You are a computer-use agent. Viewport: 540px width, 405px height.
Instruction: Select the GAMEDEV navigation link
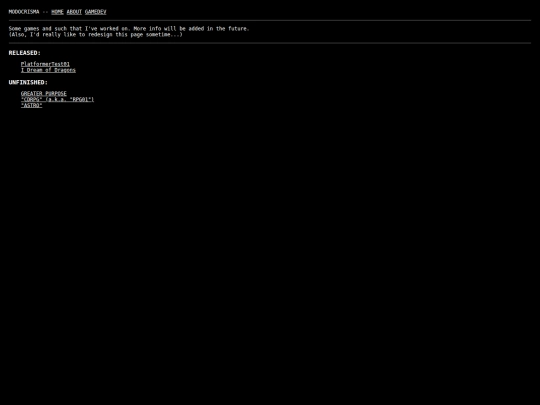(x=95, y=12)
